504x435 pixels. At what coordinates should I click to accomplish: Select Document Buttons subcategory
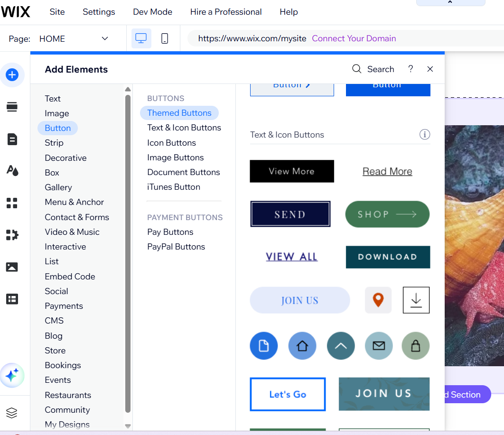pyautogui.click(x=184, y=172)
